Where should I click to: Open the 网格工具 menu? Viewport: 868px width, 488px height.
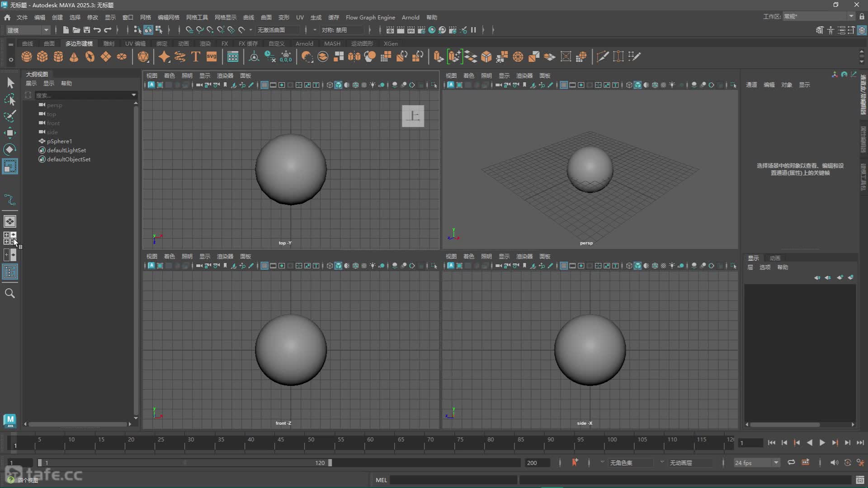197,17
